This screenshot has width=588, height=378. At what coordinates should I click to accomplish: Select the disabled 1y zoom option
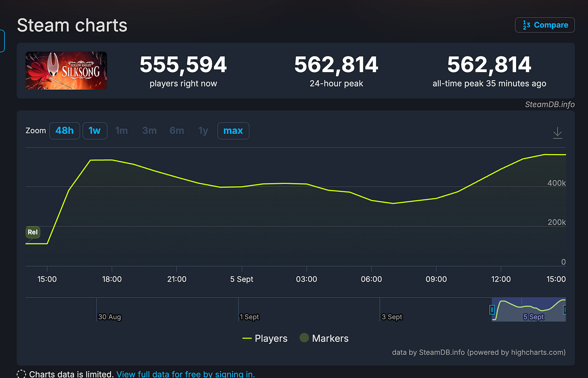(203, 131)
